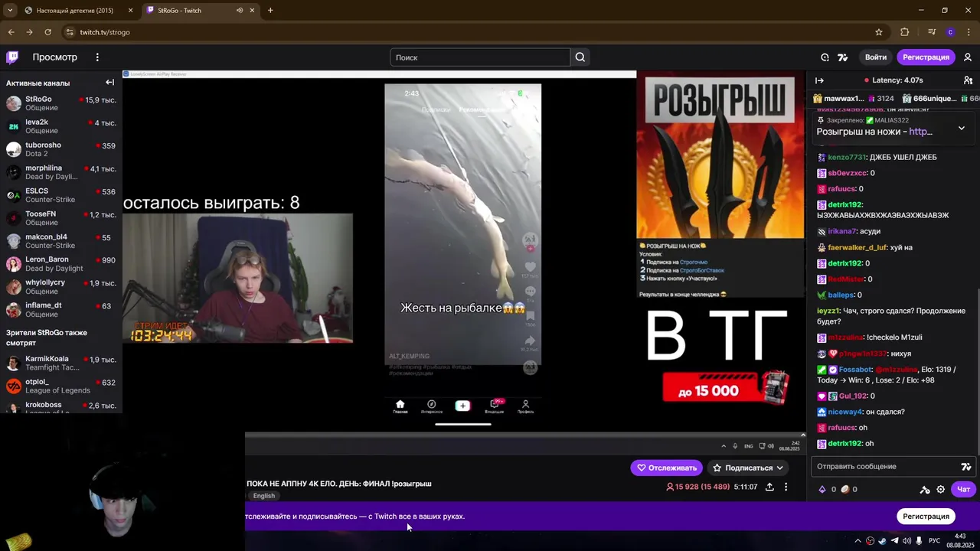
Task: Open the 7TV emote menu in message box
Action: (x=966, y=466)
